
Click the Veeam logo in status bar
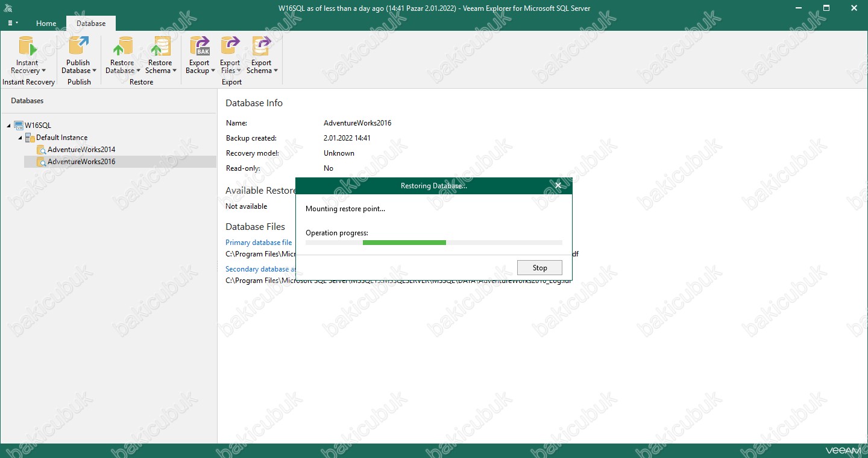pos(842,451)
